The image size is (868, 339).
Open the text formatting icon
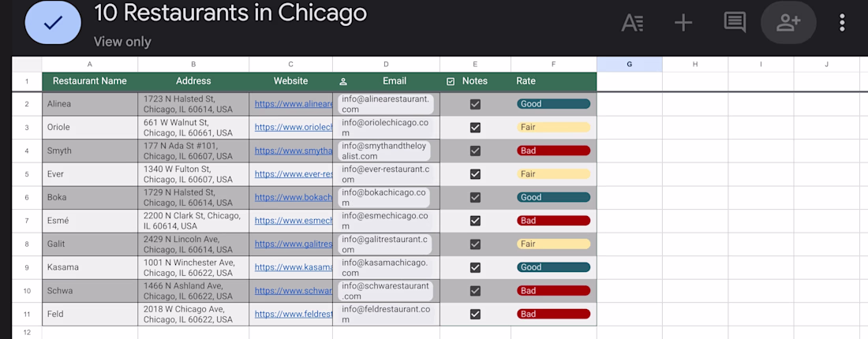click(632, 23)
